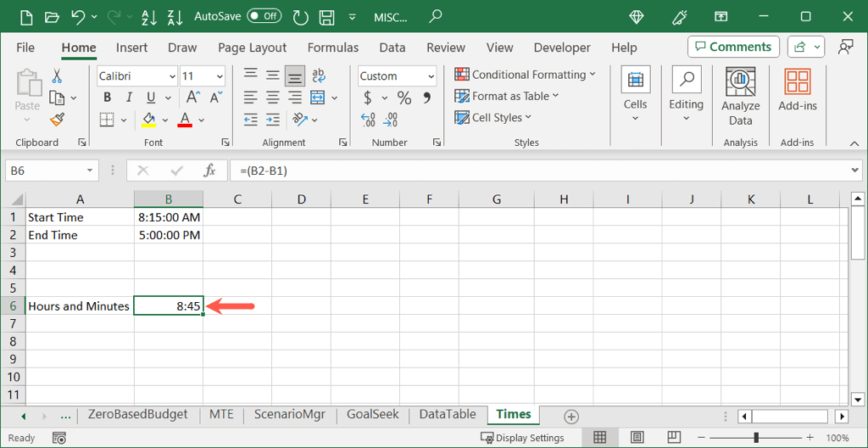Open the font size 11 dropdown
Screen dimensions: 868x448
click(220, 76)
